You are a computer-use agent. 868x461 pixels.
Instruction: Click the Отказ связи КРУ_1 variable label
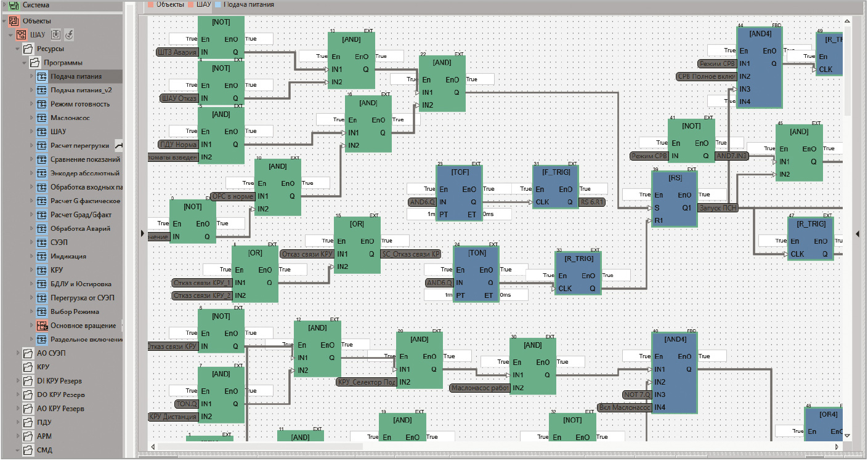click(201, 283)
